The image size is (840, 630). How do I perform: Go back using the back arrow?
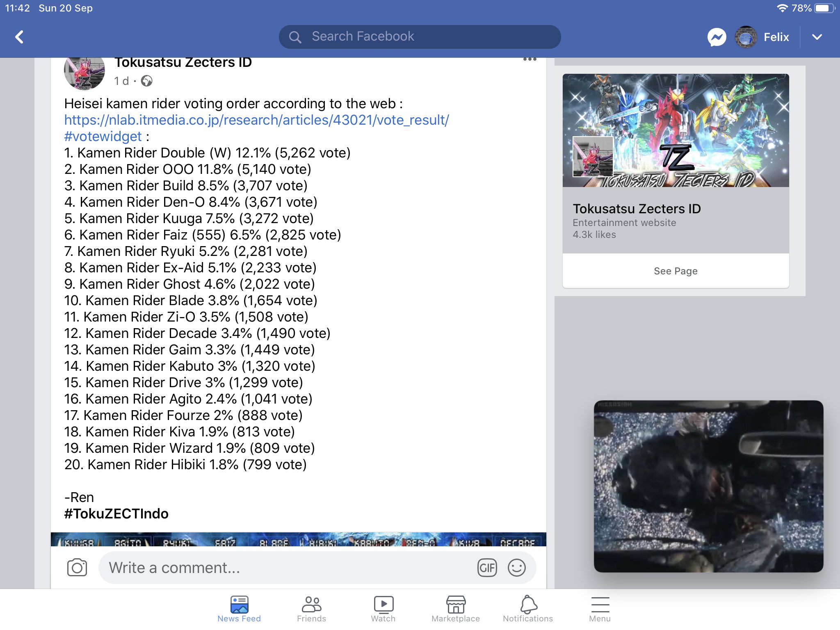click(19, 37)
